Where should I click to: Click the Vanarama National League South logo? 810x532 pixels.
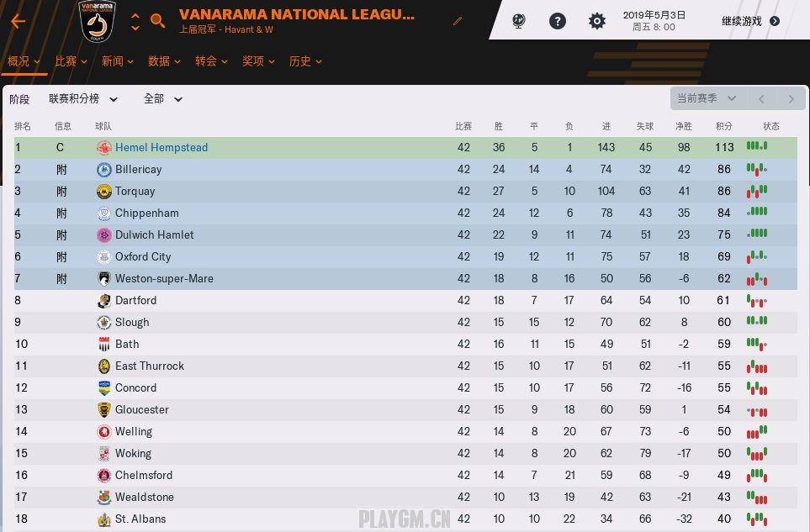[97, 21]
